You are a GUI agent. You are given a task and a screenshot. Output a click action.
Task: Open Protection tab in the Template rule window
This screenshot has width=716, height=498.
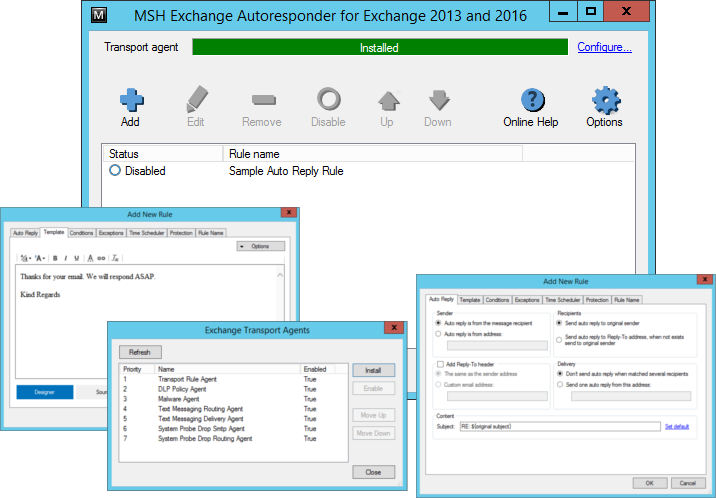pyautogui.click(x=181, y=233)
